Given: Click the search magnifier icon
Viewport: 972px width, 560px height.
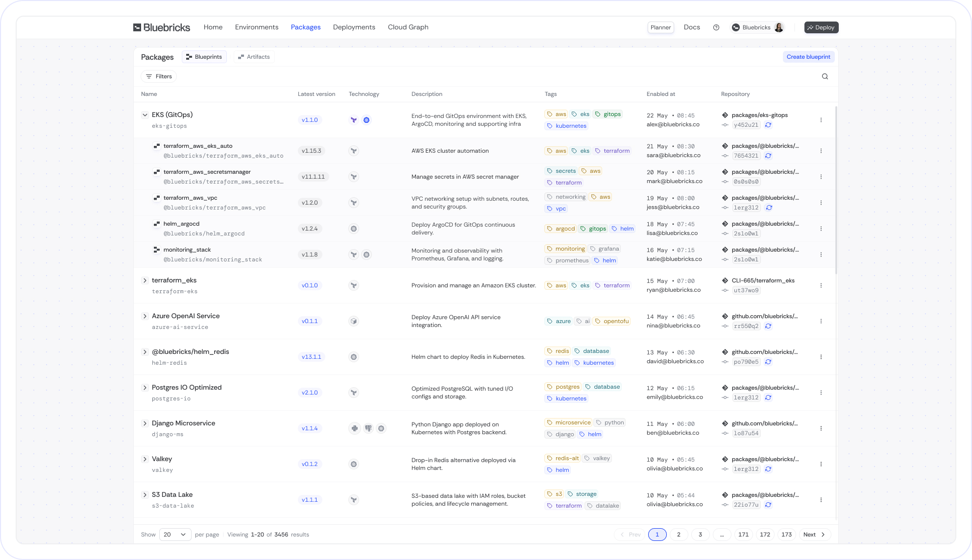Looking at the screenshot, I should point(825,76).
